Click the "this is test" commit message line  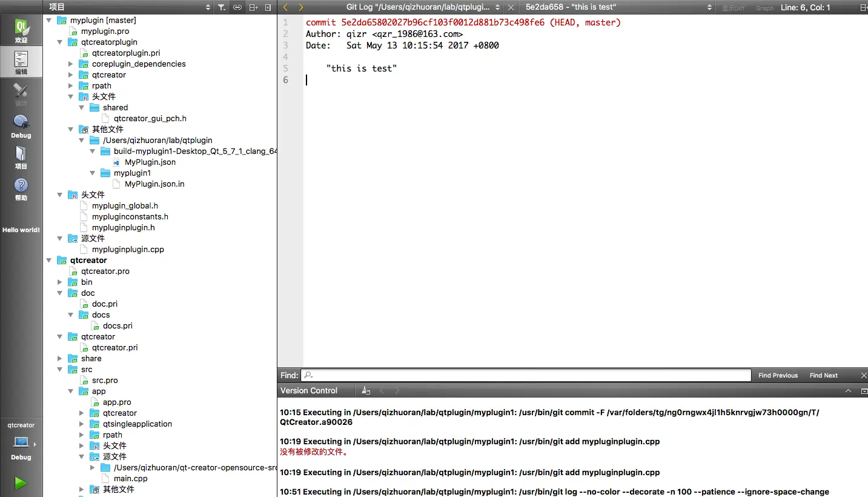click(362, 68)
